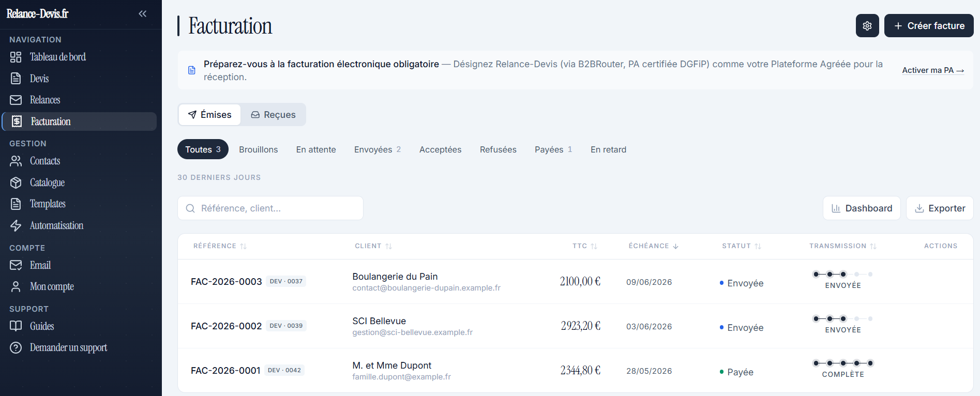The width and height of the screenshot is (980, 396).
Task: Click the Référence, client search field
Action: click(x=270, y=208)
